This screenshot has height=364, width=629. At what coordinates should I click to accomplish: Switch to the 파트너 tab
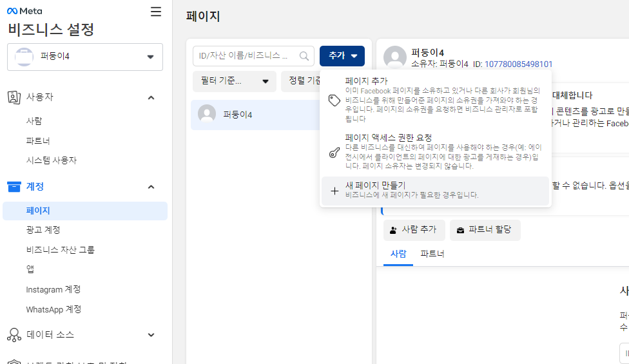432,254
